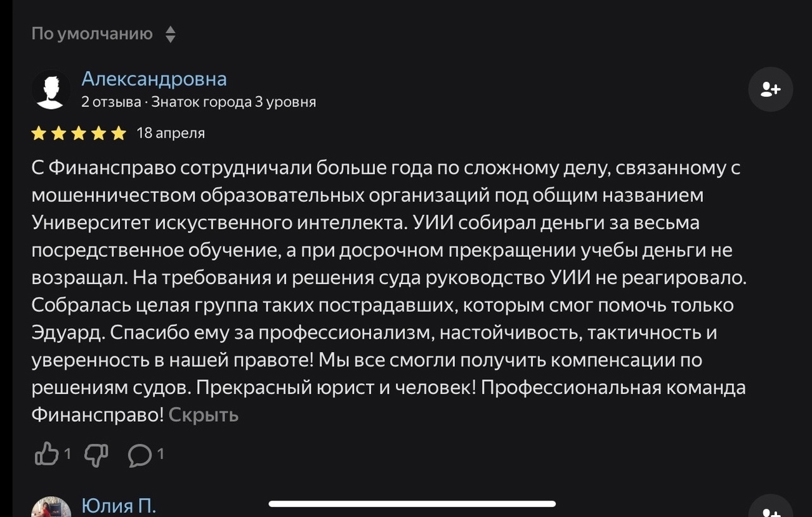Click the comment counter next to bubble
812x517 pixels.
[160, 454]
